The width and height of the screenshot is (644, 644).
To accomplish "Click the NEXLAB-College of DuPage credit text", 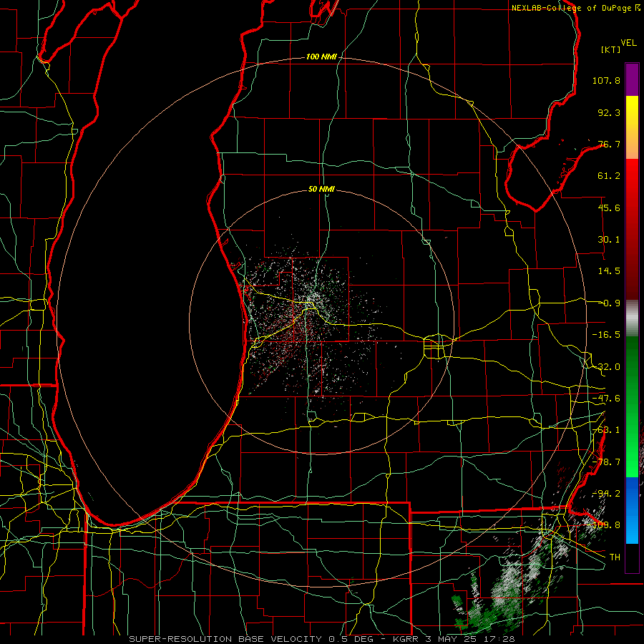I will (x=572, y=8).
